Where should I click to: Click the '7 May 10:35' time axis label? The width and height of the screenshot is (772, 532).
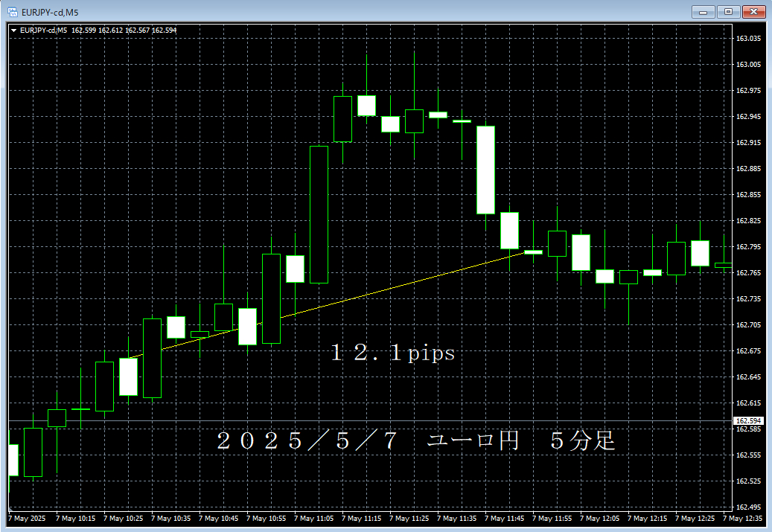pyautogui.click(x=170, y=518)
